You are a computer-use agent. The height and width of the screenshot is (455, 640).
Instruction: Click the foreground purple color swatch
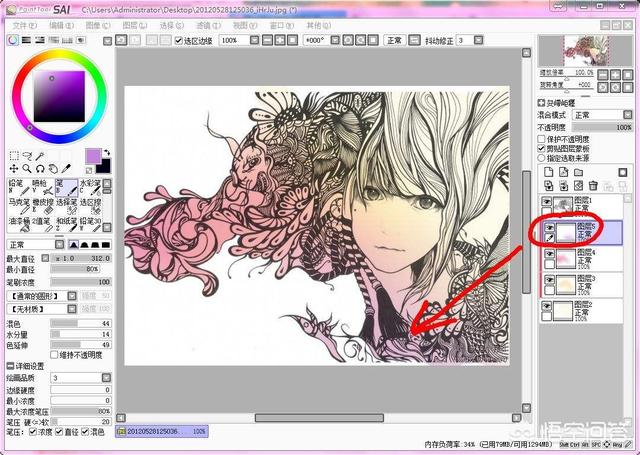93,156
